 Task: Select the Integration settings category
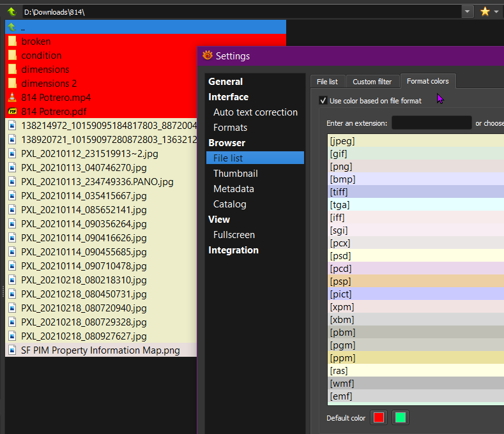[233, 250]
